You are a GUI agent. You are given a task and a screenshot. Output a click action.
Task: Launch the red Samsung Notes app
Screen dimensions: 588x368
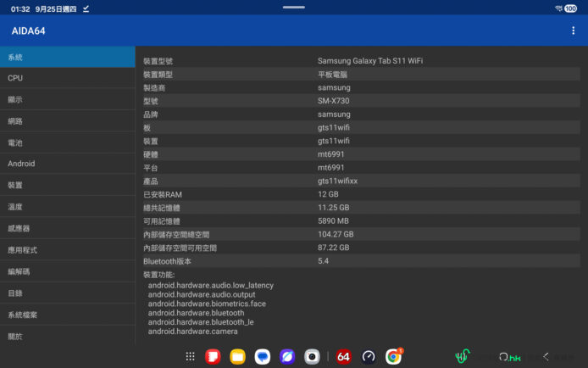(213, 356)
